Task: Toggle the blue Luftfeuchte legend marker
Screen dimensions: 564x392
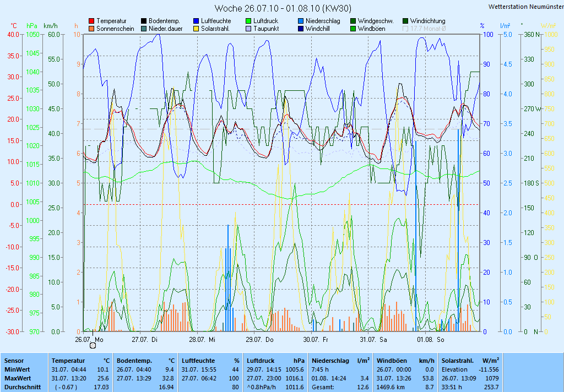Action: pyautogui.click(x=196, y=21)
